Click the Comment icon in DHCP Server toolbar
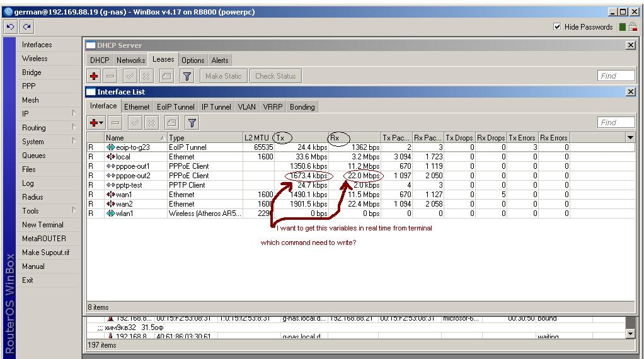This screenshot has width=644, height=359. coord(166,76)
